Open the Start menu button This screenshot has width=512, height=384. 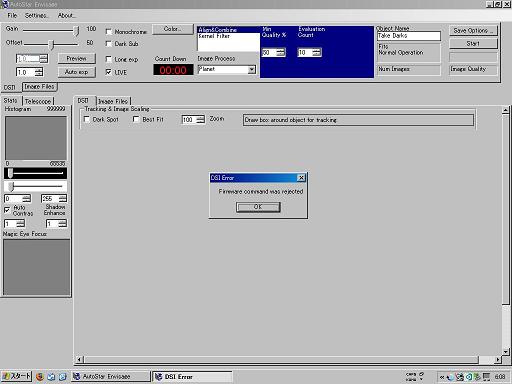click(16, 376)
